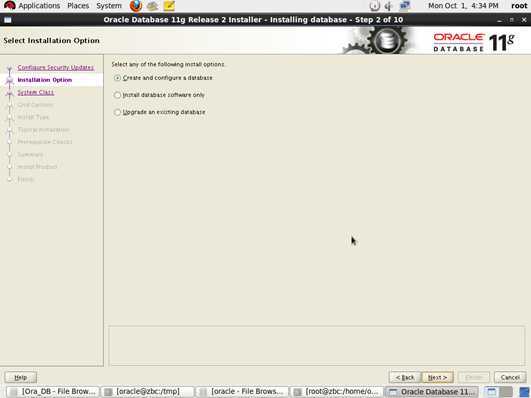Close the Oracle installer window
This screenshot has height=398, width=531.
(524, 20)
